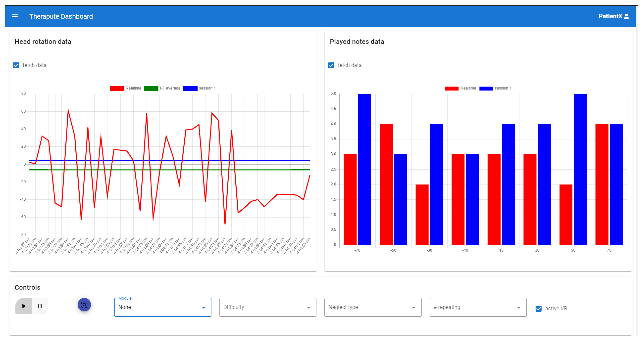Viewport: 644px width, 343px height.
Task: Toggle the red Realtime head rotation legend
Action: tap(117, 88)
